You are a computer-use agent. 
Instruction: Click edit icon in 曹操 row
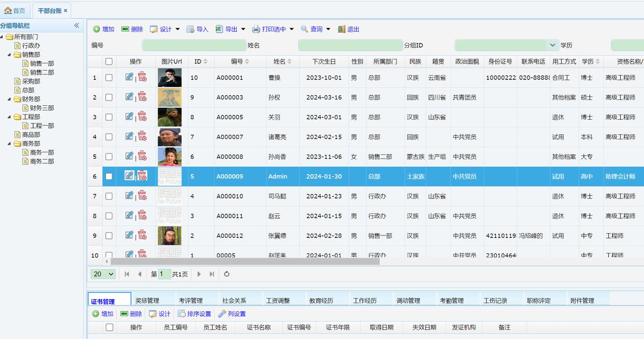pyautogui.click(x=129, y=77)
